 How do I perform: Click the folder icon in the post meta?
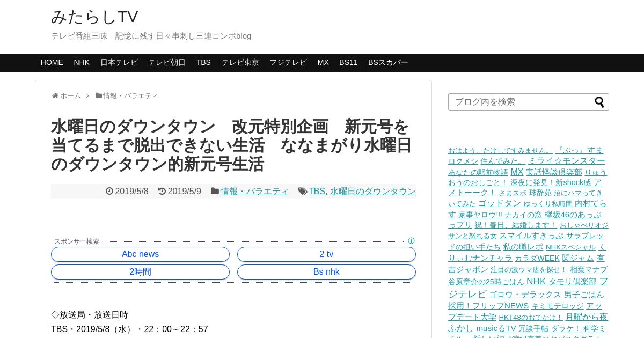tap(215, 191)
